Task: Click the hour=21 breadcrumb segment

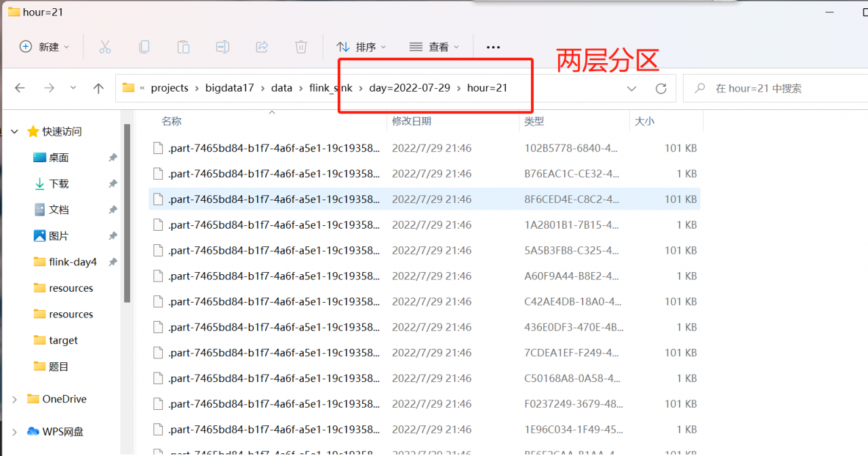Action: point(487,88)
